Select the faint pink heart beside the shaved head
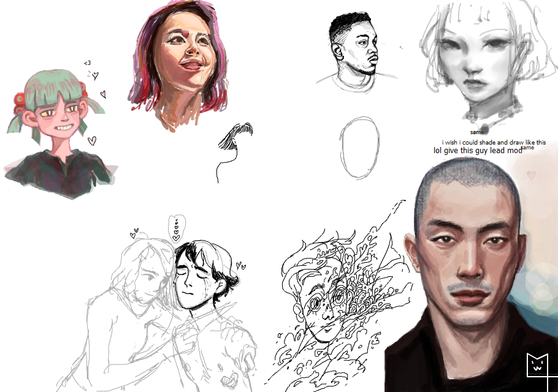This screenshot has width=558, height=392. click(x=531, y=175)
